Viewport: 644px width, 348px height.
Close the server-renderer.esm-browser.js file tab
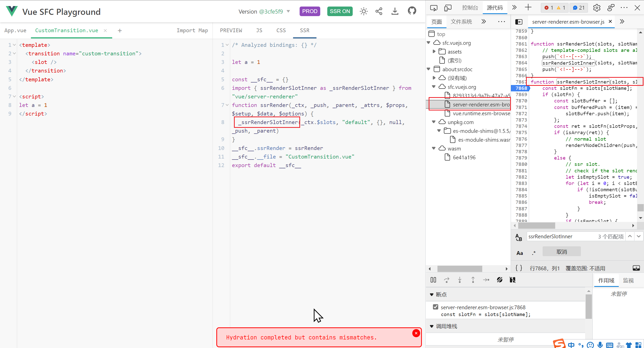610,22
